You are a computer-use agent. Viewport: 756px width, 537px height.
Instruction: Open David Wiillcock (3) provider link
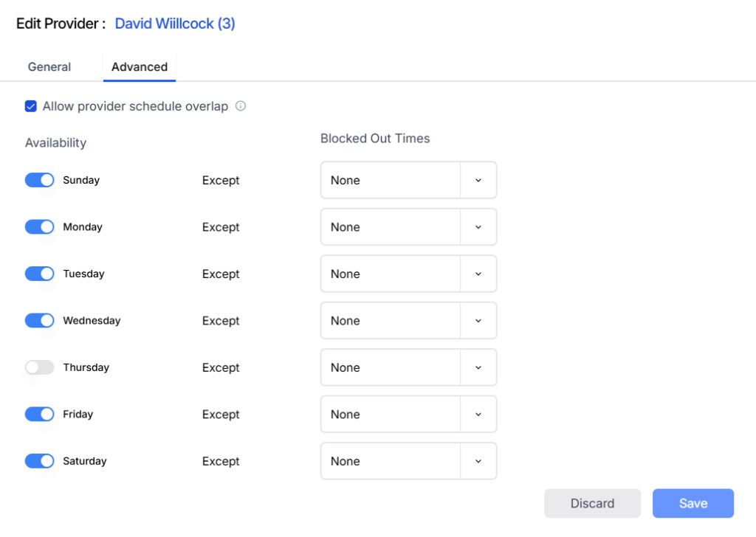click(x=175, y=24)
